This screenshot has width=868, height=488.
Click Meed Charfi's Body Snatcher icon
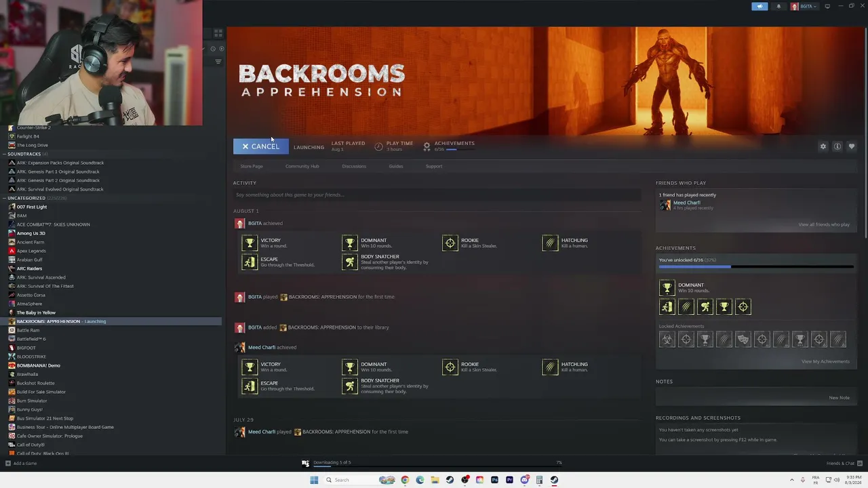click(350, 386)
